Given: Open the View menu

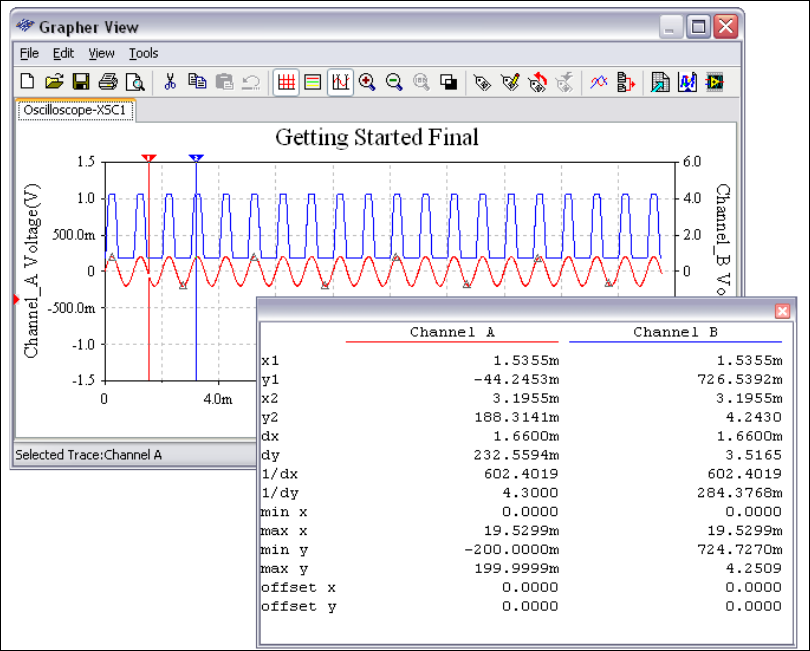Looking at the screenshot, I should coord(101,53).
